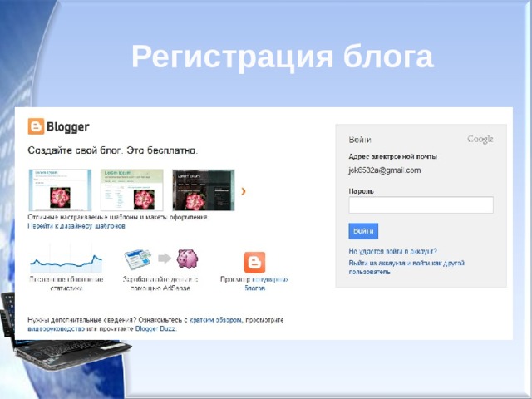Click the email address jek6532a@gmail.com
This screenshot has height=399, width=532.
point(385,170)
